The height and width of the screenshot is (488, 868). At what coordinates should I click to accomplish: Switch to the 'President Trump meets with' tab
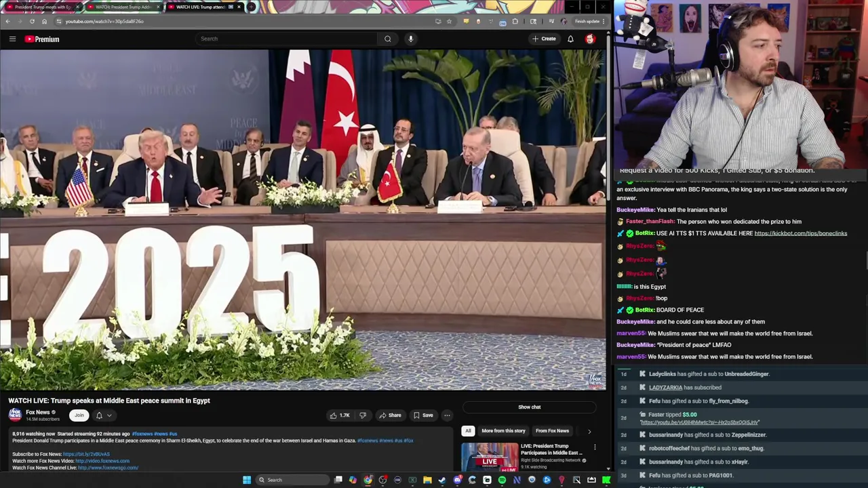[x=42, y=7]
